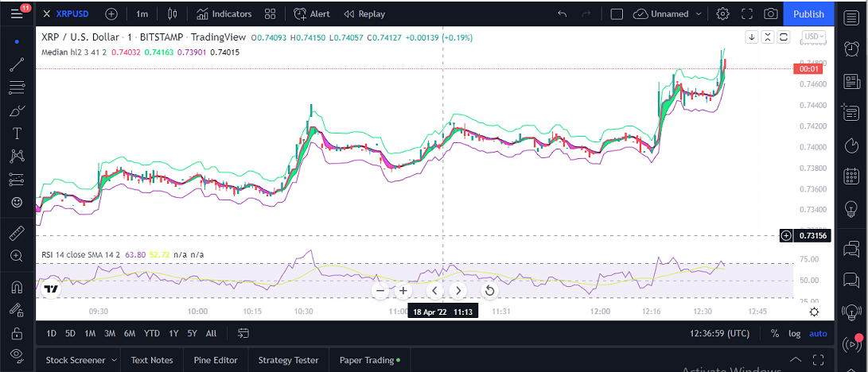Select the ruler measure tool
Screen dimensions: 868x372
pyautogui.click(x=17, y=233)
